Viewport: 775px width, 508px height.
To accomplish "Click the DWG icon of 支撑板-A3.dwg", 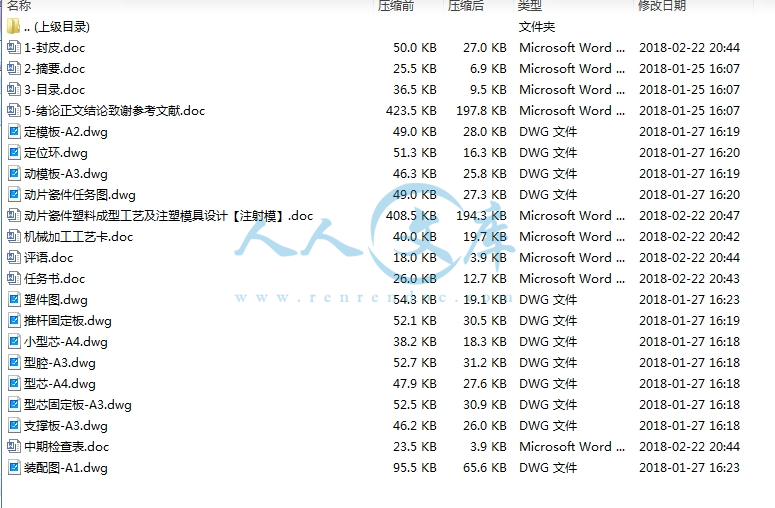I will (x=14, y=425).
